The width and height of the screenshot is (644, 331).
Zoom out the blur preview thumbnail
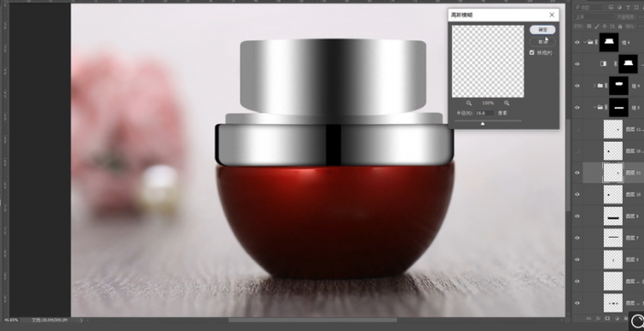coord(469,103)
